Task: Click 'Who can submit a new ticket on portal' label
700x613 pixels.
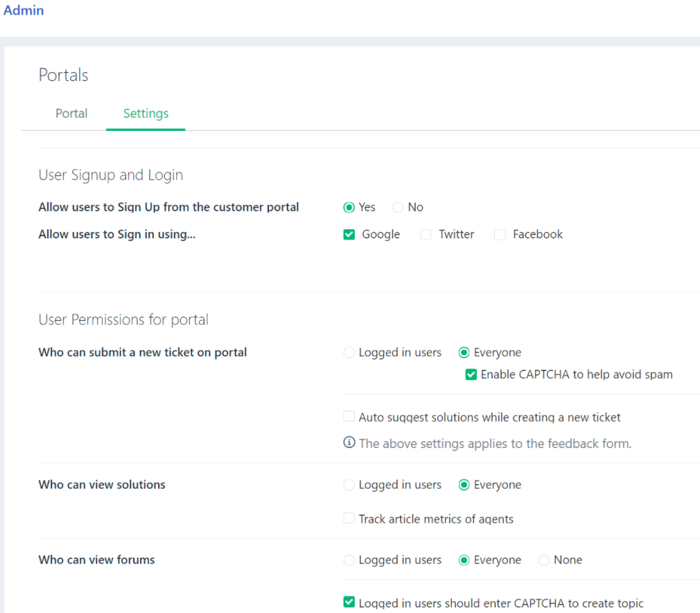Action: pyautogui.click(x=142, y=353)
